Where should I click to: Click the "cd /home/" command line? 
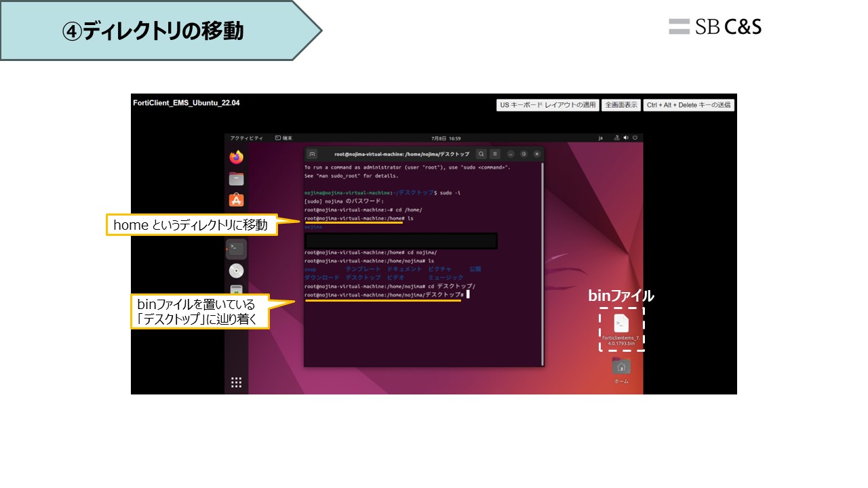[x=363, y=210]
